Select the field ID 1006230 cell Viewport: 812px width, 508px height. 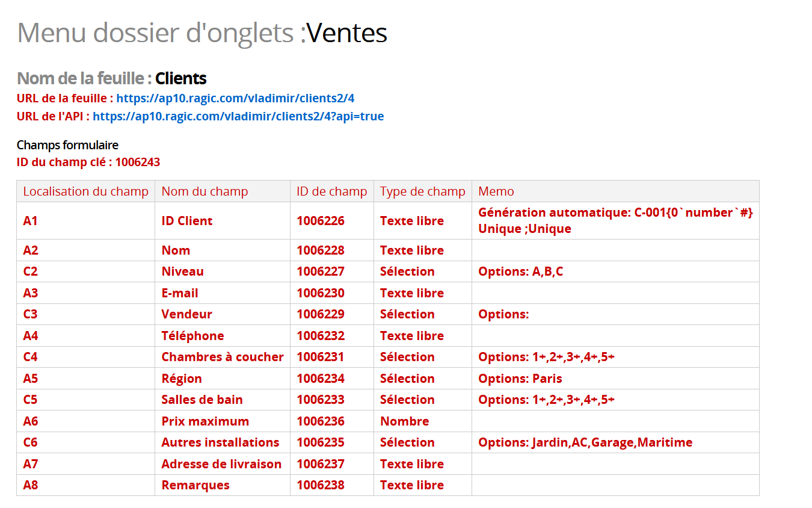(332, 293)
